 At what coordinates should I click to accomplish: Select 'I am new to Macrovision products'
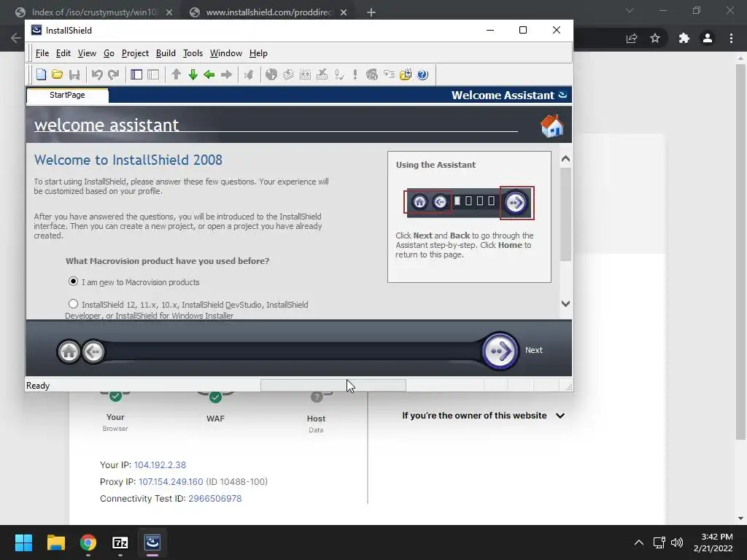(73, 281)
